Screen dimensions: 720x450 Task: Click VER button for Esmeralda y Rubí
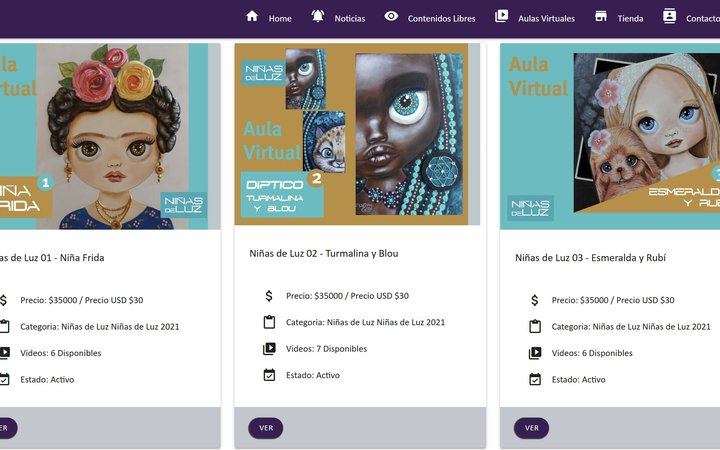coord(531,428)
